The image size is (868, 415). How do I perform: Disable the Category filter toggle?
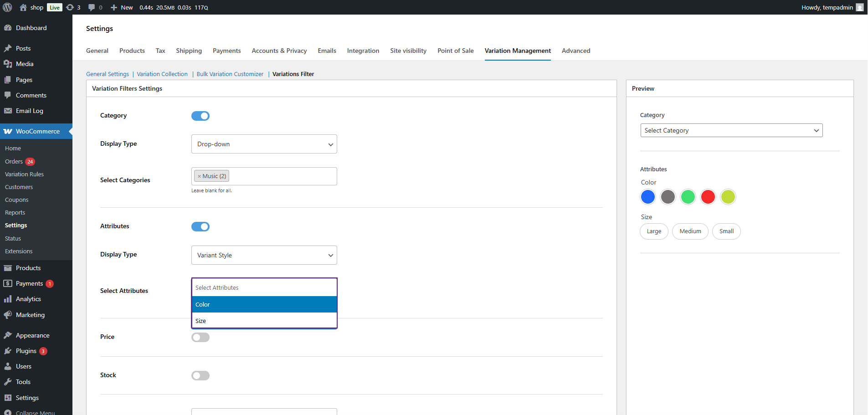pos(200,116)
